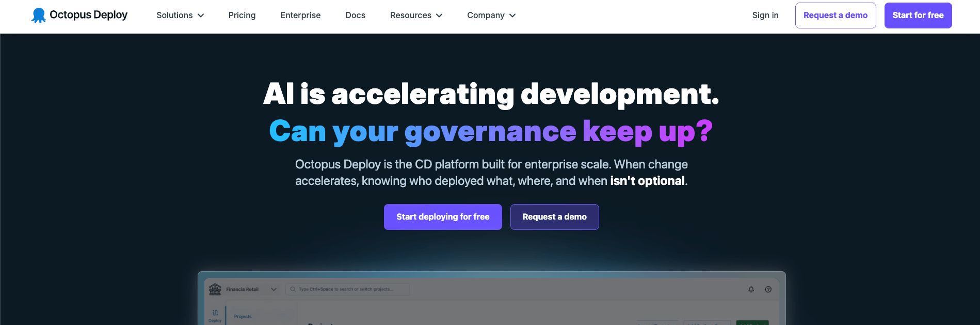Click the Financia Retail bank icon
Viewport: 980px width, 325px height.
[x=215, y=289]
